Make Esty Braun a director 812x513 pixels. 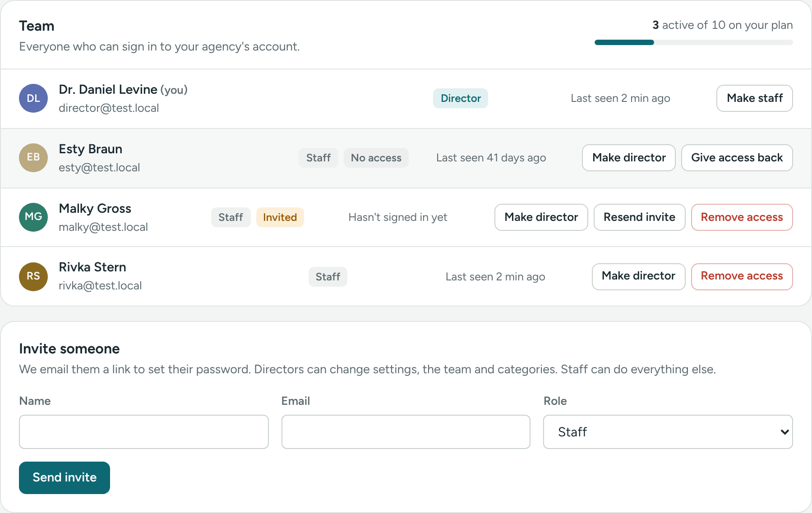coord(628,158)
